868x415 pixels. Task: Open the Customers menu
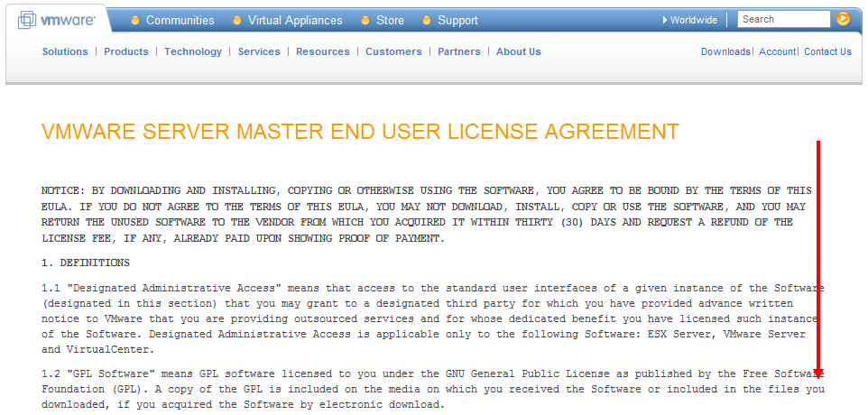point(393,51)
